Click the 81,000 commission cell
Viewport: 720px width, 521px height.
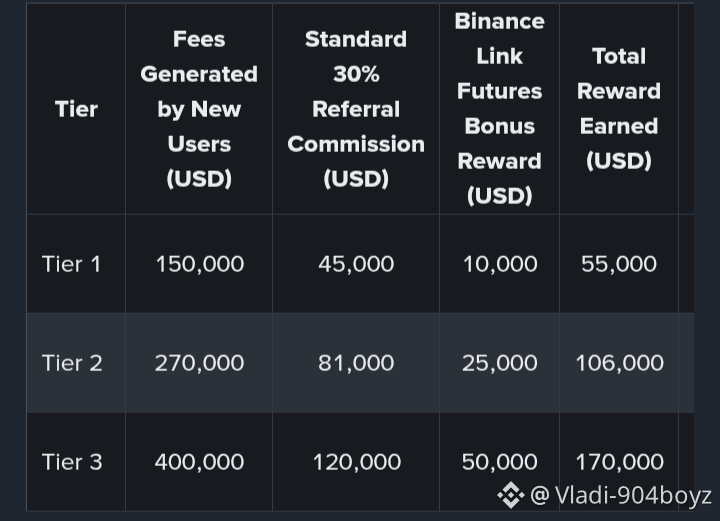[356, 364]
